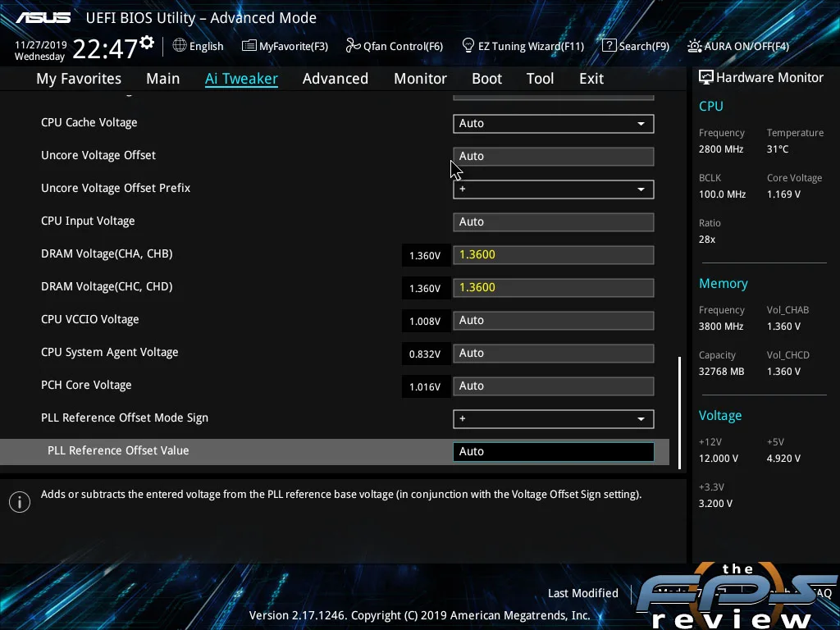
Task: Open PLL Reference Offset Mode Sign dropdown
Action: pyautogui.click(x=554, y=419)
